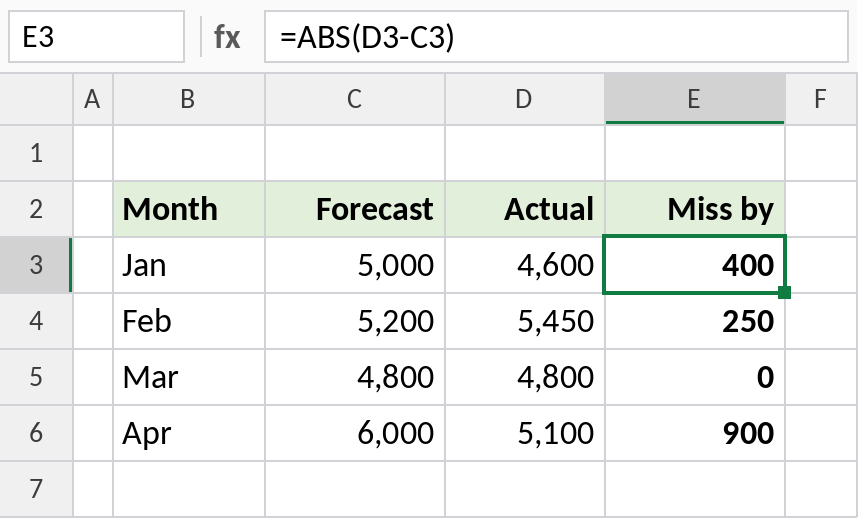Select row 1 header

coord(36,153)
